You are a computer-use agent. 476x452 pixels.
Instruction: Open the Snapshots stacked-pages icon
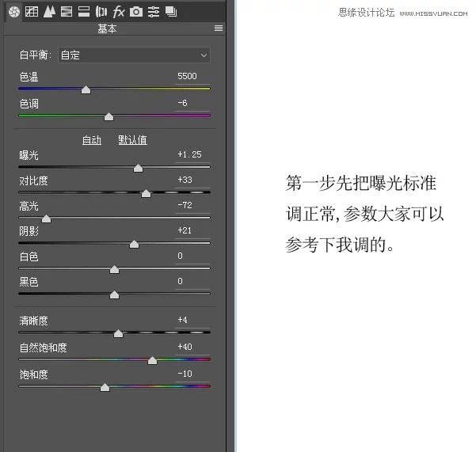coord(171,12)
